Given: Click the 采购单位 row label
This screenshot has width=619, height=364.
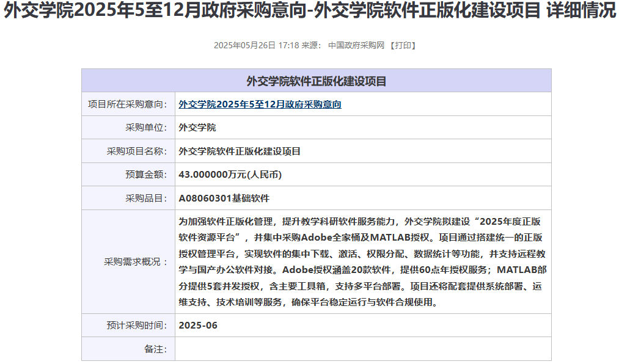Looking at the screenshot, I should click(x=146, y=128).
